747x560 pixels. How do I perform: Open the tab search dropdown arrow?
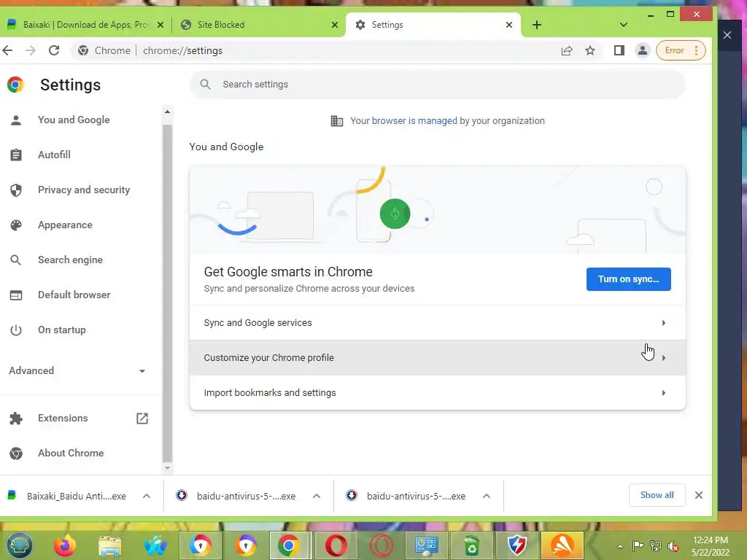coord(623,25)
